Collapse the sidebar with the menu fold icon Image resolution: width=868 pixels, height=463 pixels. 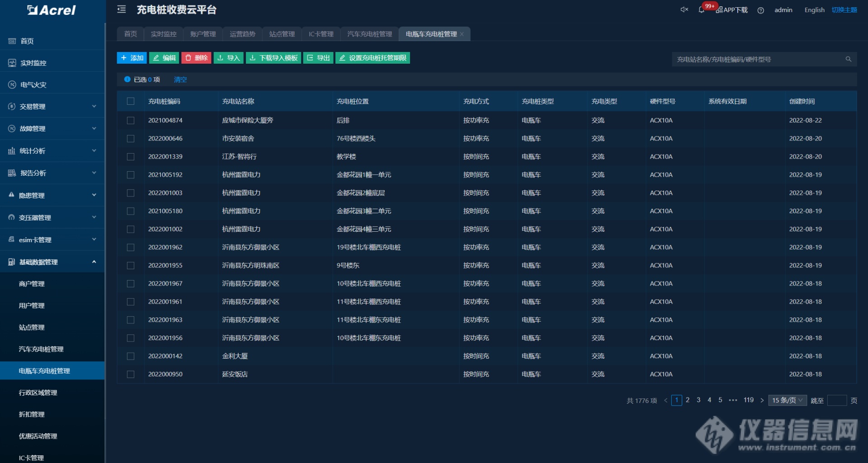(x=121, y=9)
